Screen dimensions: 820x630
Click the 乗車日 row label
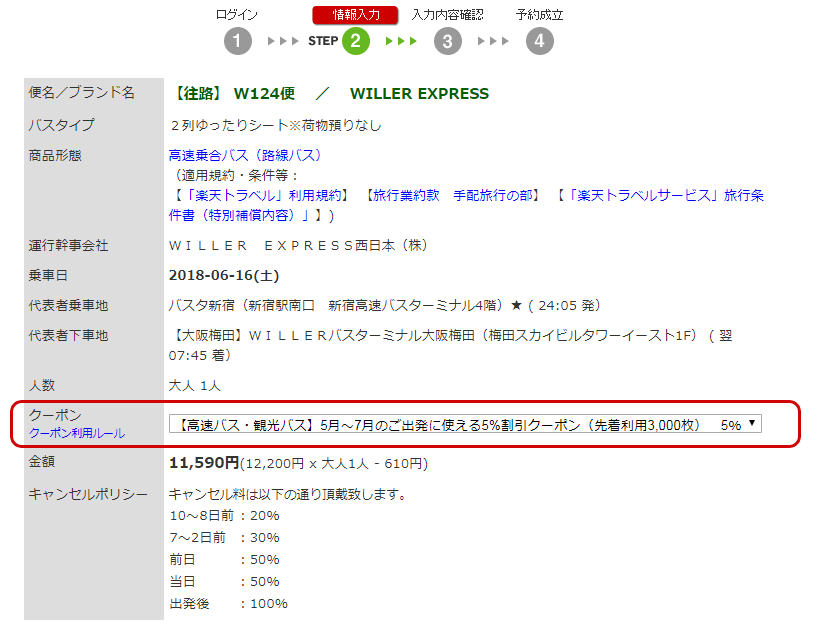click(x=48, y=275)
